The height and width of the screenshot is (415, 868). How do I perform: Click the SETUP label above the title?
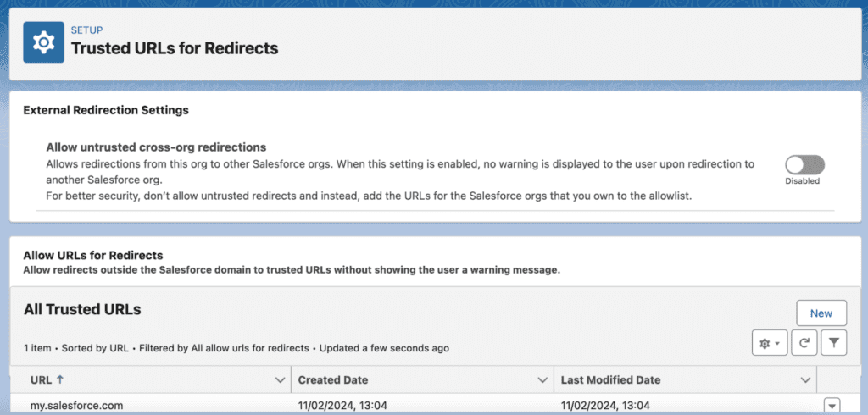click(86, 30)
